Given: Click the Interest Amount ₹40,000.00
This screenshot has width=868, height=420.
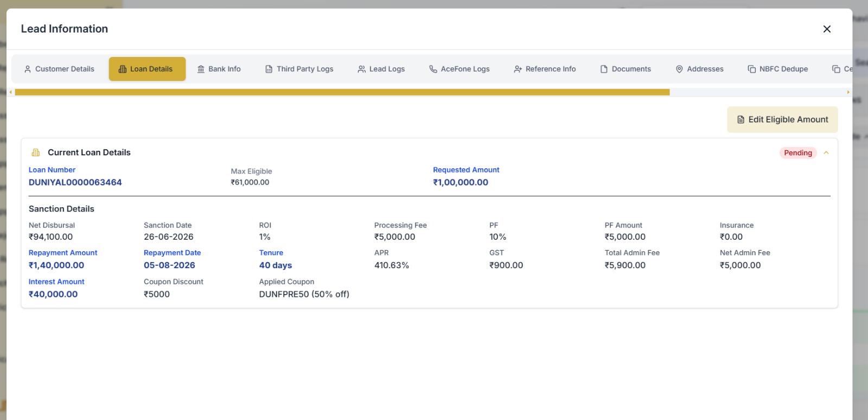Looking at the screenshot, I should coord(53,294).
